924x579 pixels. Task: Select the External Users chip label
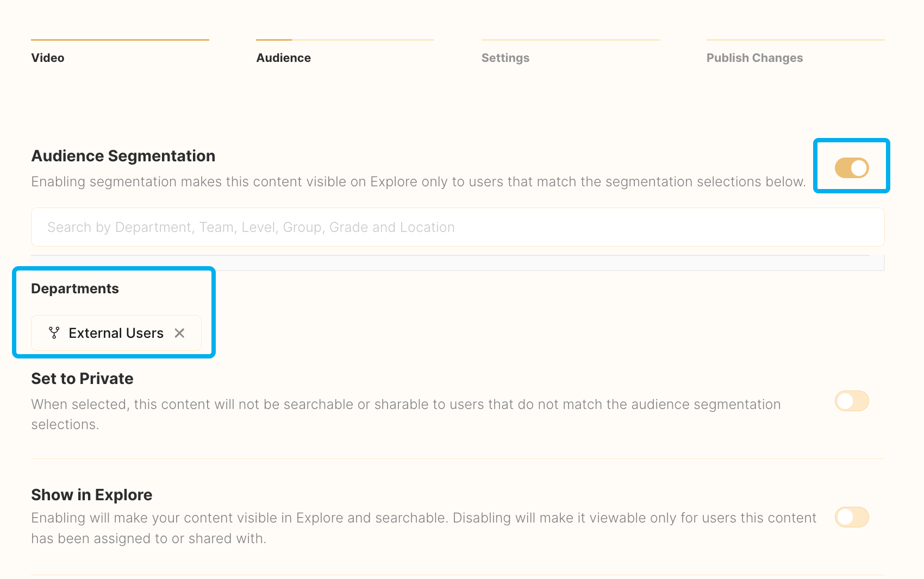[x=116, y=333]
